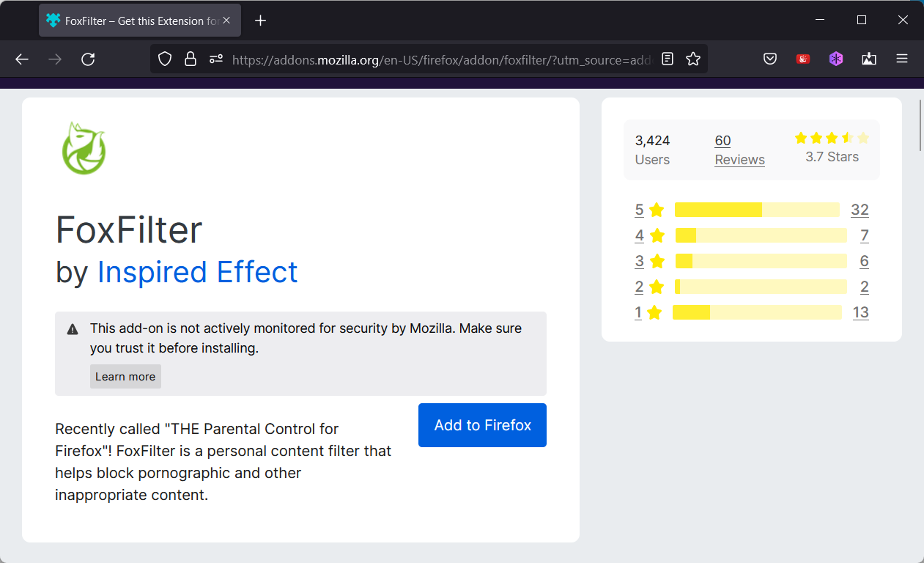Open three-star reviews link
This screenshot has width=924, height=563.
point(649,261)
